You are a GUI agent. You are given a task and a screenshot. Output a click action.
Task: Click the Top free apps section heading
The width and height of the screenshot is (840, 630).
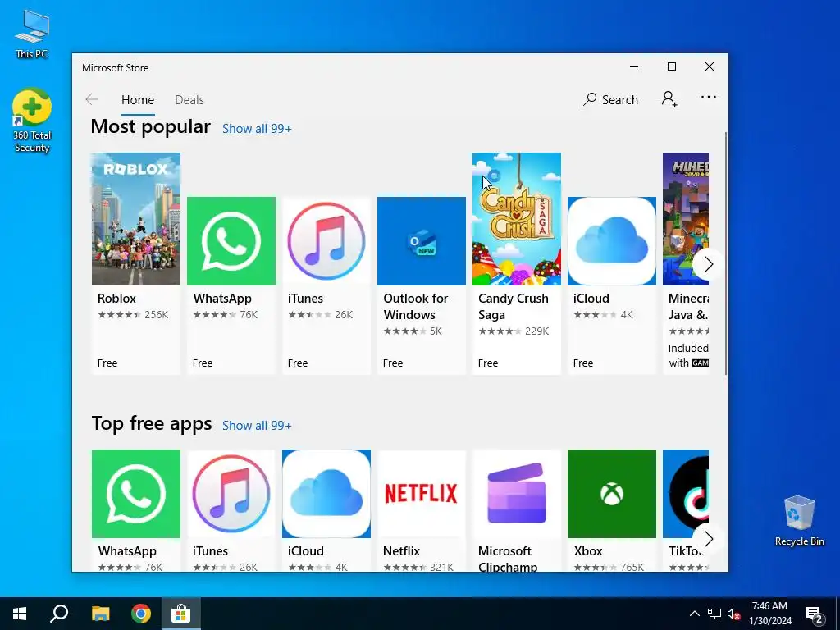click(x=152, y=423)
